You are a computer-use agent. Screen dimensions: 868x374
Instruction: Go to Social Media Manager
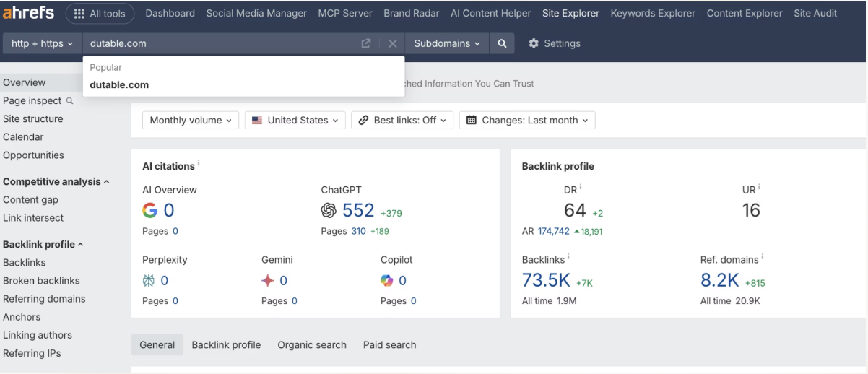point(256,13)
